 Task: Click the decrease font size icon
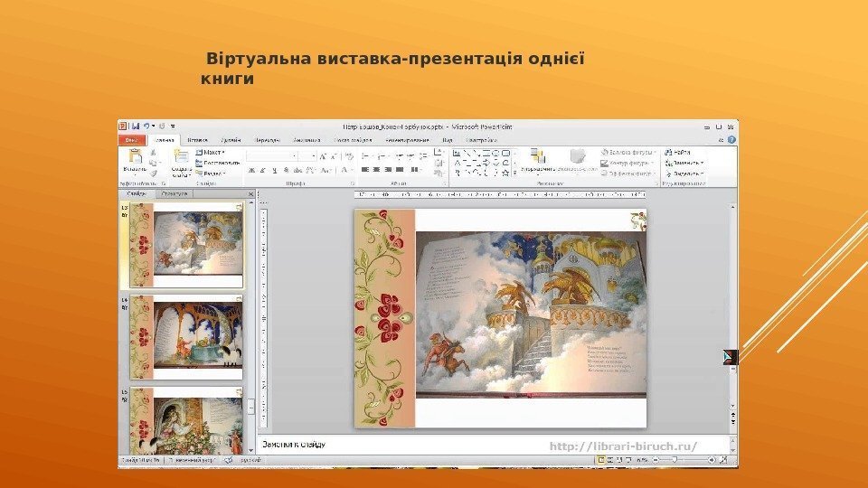pyautogui.click(x=334, y=156)
